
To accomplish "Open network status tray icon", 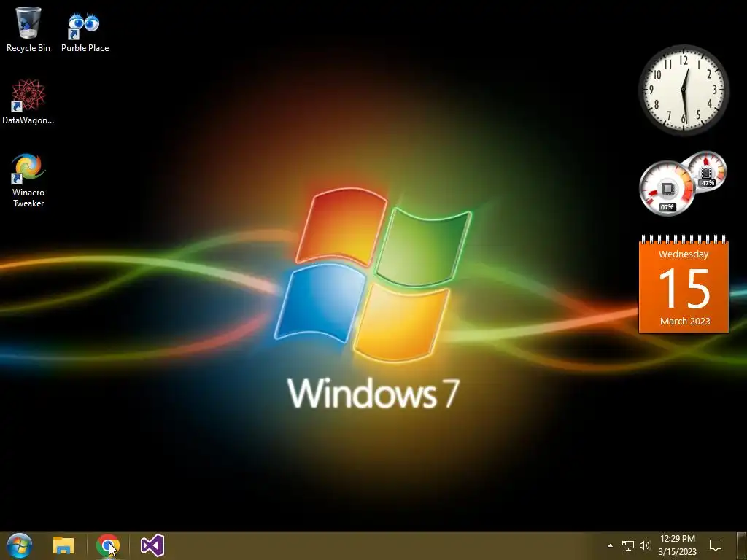I will pyautogui.click(x=628, y=545).
